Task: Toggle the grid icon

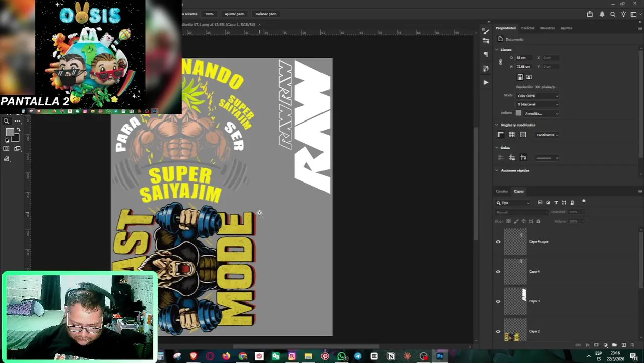Action: tap(511, 135)
